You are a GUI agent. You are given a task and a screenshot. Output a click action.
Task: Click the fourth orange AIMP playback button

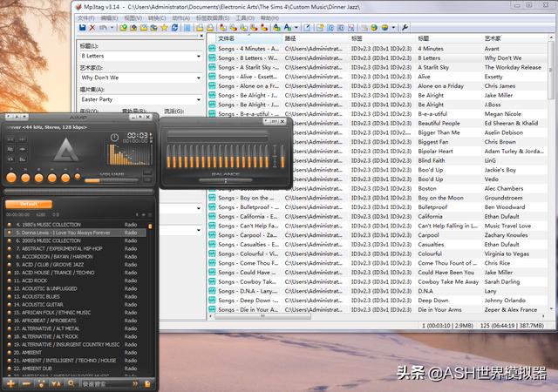tap(52, 178)
